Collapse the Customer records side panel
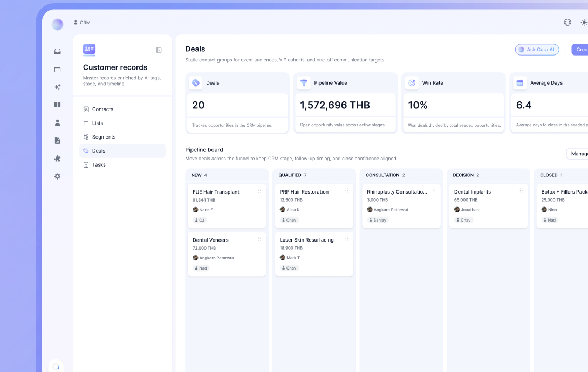588x372 pixels. [x=159, y=50]
